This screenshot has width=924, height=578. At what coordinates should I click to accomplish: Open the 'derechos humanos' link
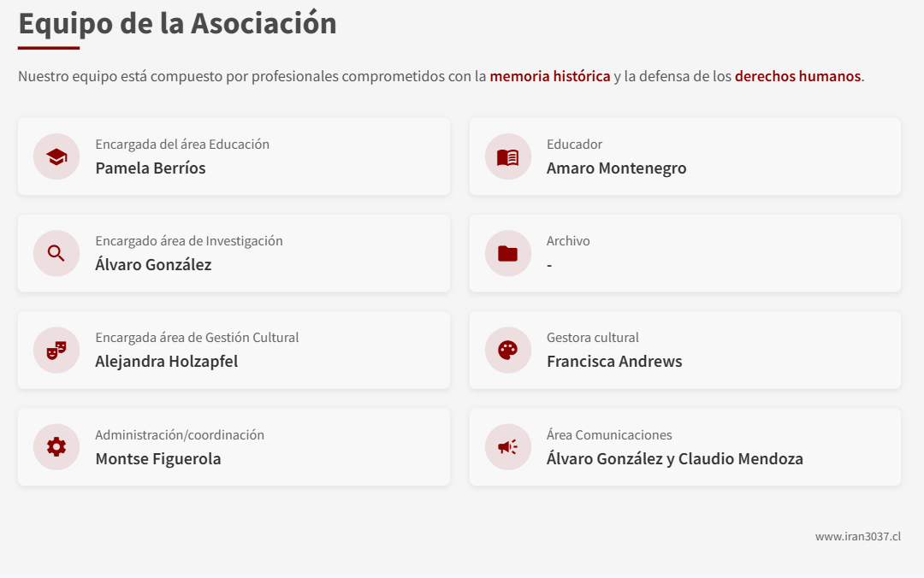pos(797,76)
